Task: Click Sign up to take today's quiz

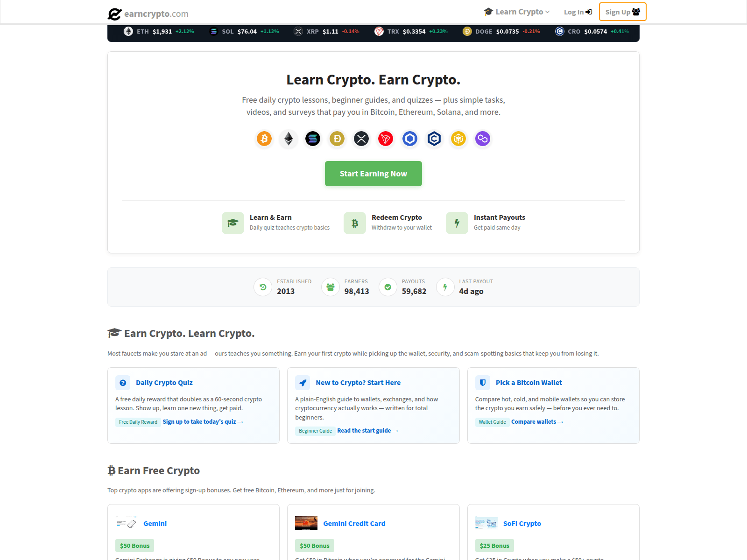Action: (203, 422)
